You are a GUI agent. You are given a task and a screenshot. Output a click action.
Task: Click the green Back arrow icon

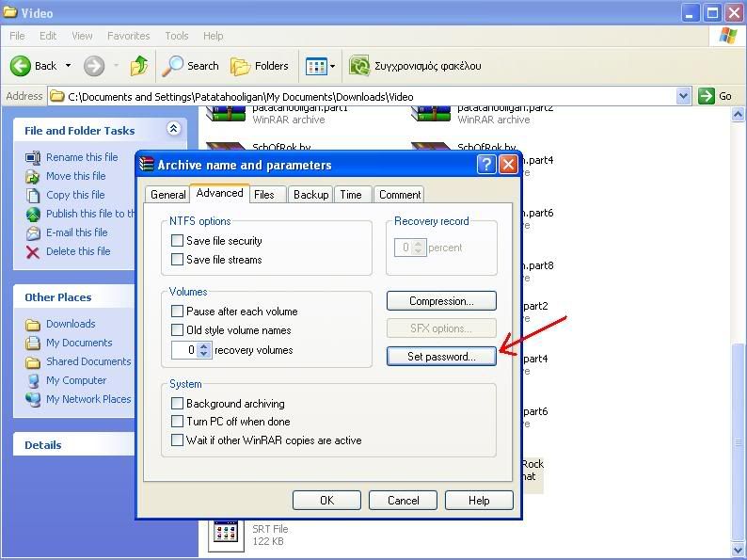[x=21, y=66]
